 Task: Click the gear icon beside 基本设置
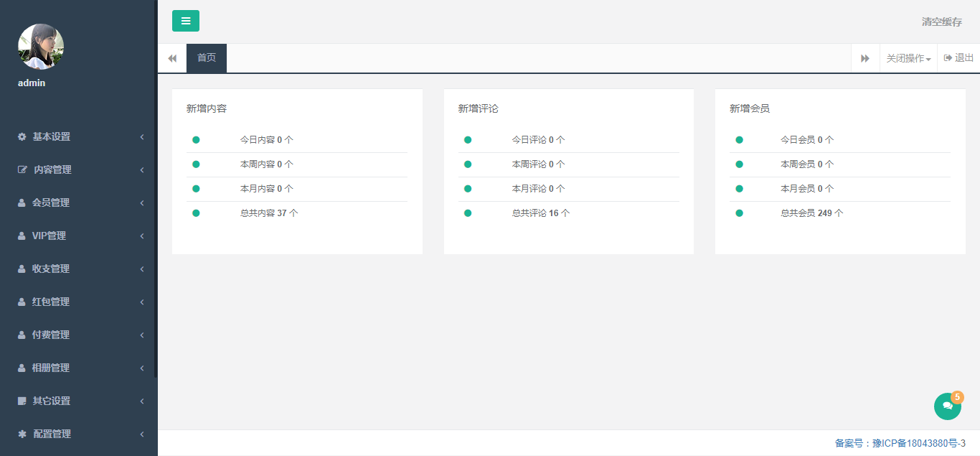22,136
